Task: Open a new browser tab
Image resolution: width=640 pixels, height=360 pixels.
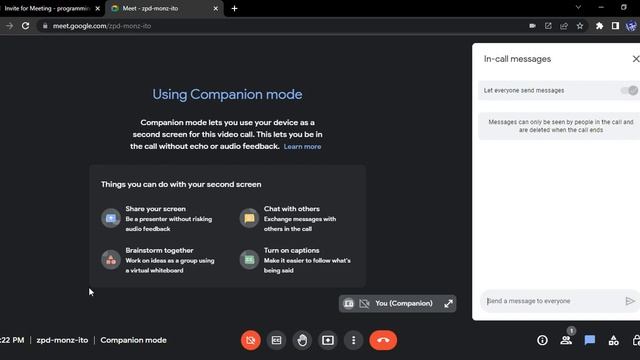Action: coord(234,8)
